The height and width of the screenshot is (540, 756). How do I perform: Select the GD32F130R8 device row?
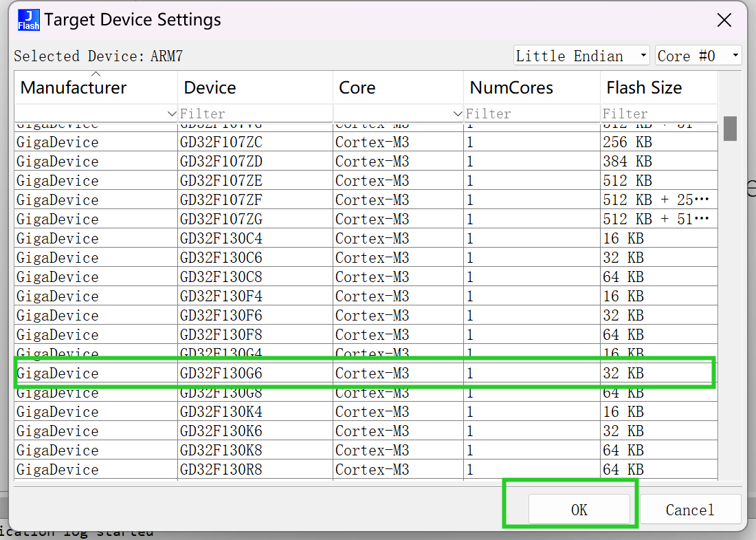click(x=221, y=470)
